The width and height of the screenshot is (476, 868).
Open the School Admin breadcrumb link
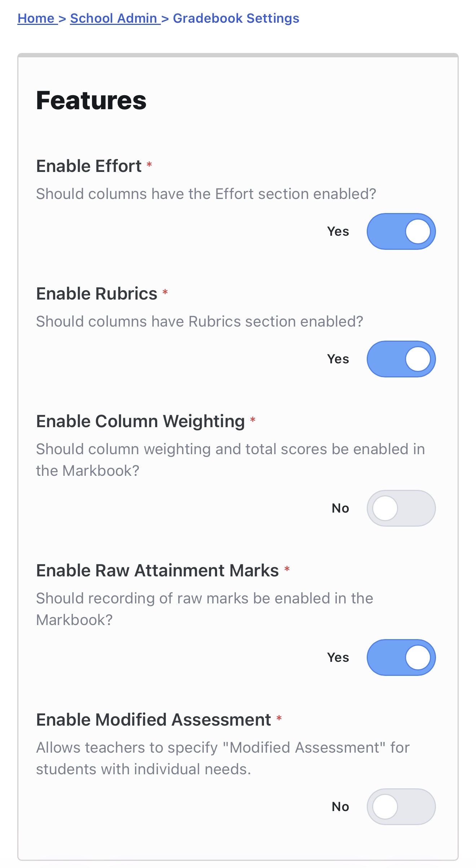(114, 18)
